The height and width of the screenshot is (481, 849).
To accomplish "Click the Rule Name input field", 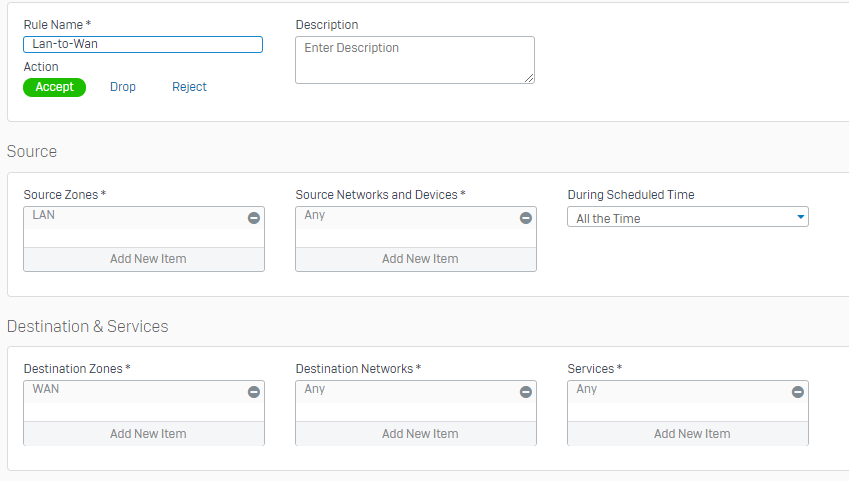I will [x=143, y=44].
